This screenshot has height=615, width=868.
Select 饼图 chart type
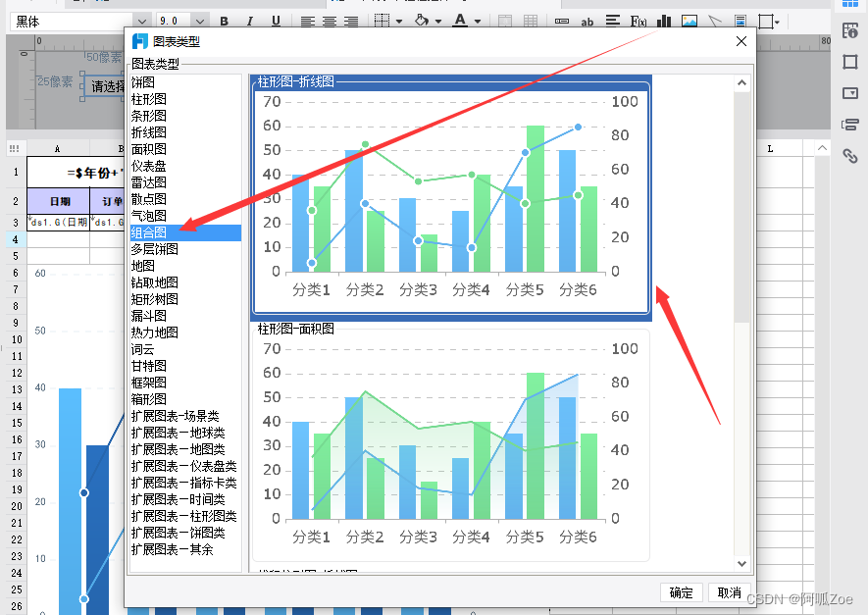[185, 82]
